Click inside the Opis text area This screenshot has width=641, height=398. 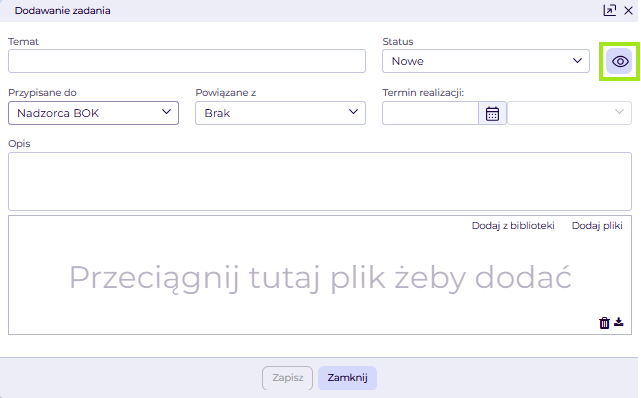[320, 181]
